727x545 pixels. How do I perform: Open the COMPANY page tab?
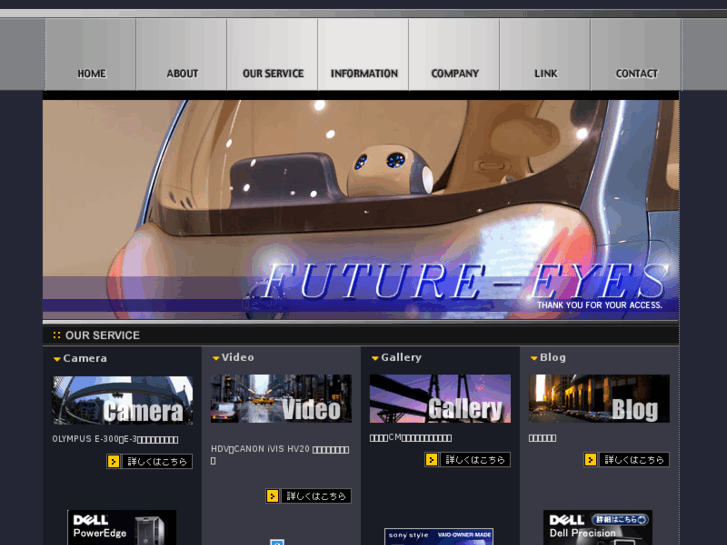[x=454, y=55]
